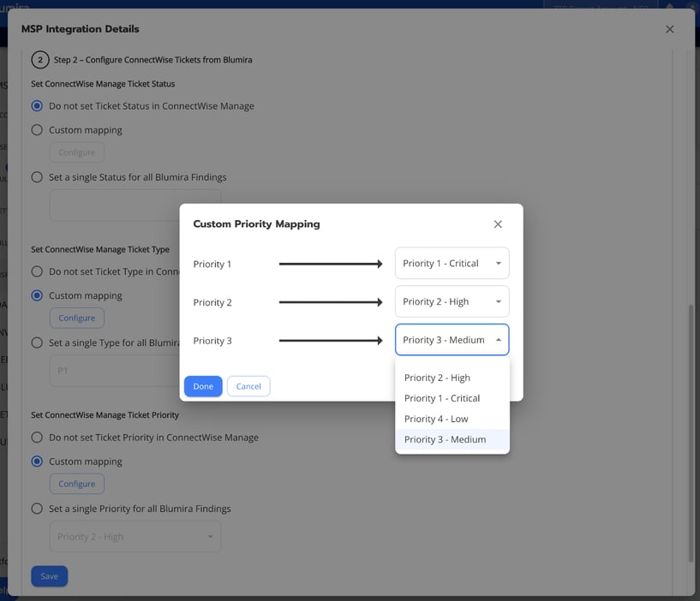Click Configure under Ticket Type
Image resolution: width=700 pixels, height=601 pixels.
coord(76,318)
